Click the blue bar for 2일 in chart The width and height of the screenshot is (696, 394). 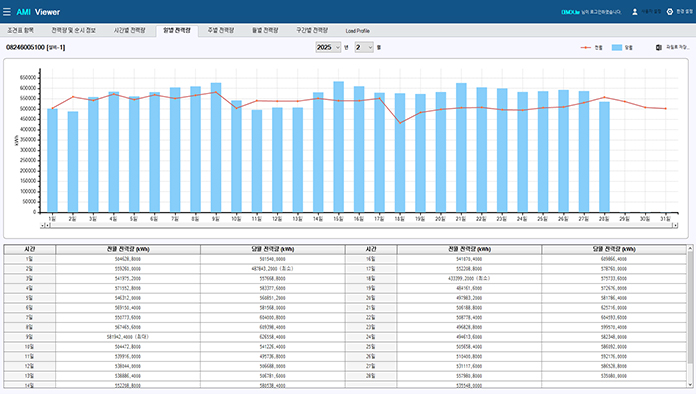coord(73,162)
